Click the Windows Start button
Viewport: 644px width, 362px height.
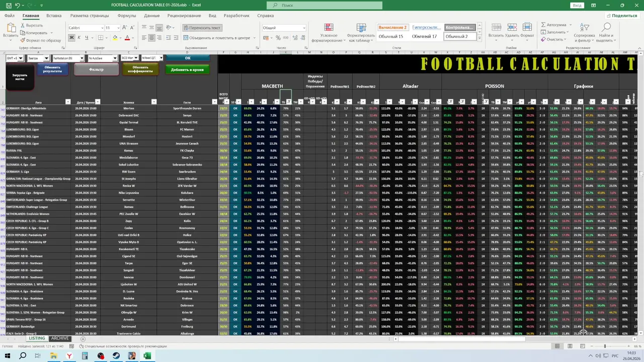coord(7,355)
